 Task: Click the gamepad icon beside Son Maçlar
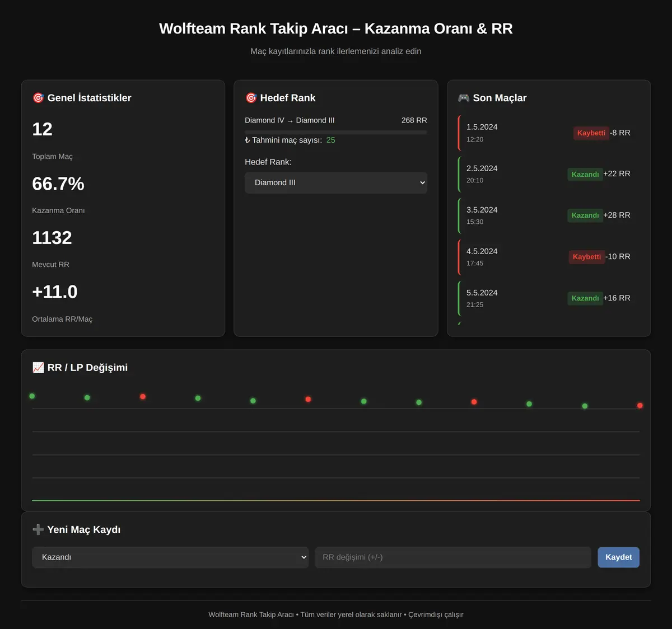(x=464, y=98)
